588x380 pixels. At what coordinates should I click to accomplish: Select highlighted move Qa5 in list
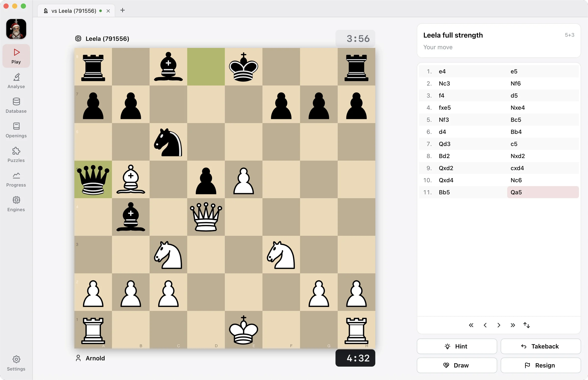543,193
